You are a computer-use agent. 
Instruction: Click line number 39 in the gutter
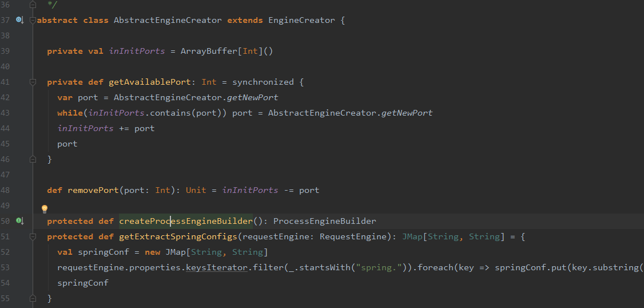pos(6,51)
